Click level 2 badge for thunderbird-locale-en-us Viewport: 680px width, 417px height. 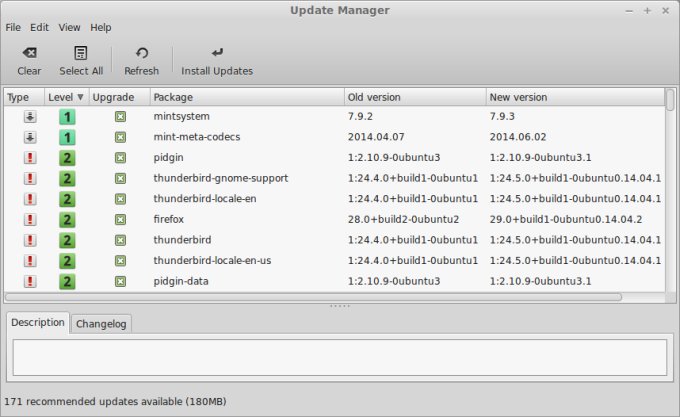[x=67, y=261]
